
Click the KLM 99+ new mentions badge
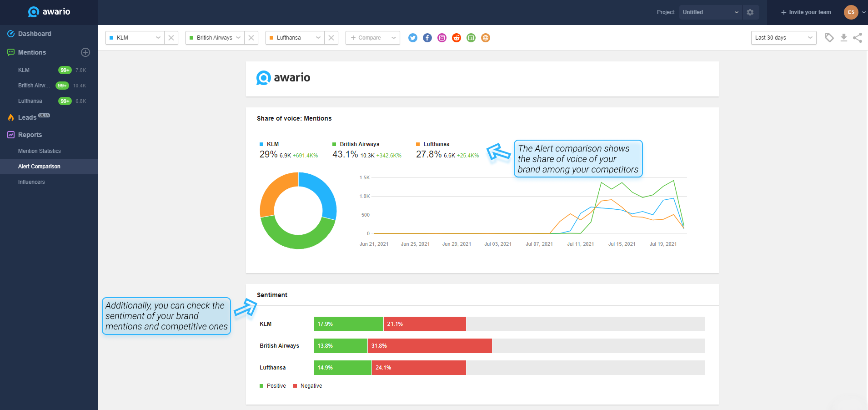point(65,70)
